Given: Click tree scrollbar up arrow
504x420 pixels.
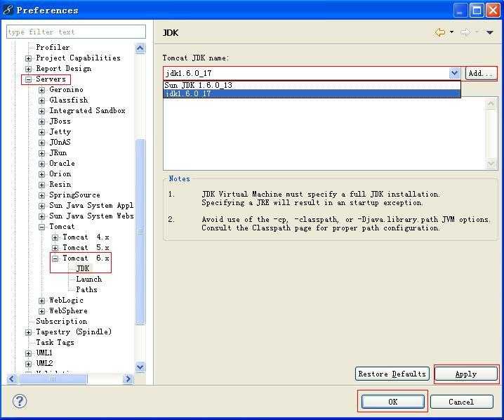Looking at the screenshot, I should [140, 48].
